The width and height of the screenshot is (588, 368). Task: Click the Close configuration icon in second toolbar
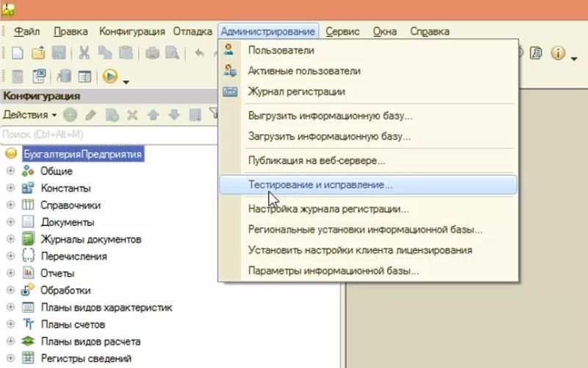click(x=39, y=77)
